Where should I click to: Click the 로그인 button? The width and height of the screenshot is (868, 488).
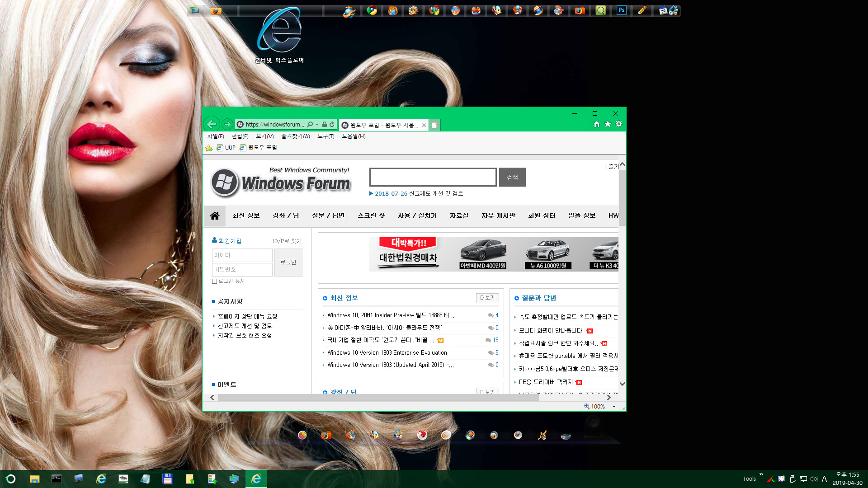(x=288, y=262)
